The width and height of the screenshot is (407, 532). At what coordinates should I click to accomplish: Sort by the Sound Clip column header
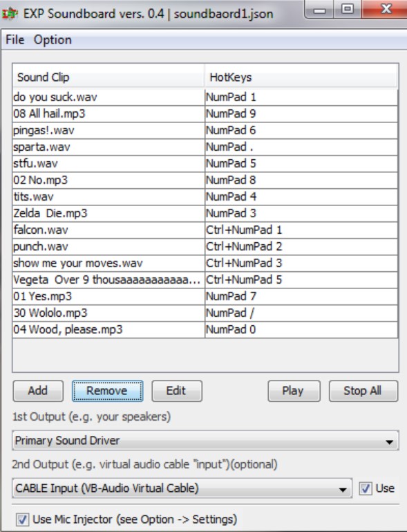[108, 77]
